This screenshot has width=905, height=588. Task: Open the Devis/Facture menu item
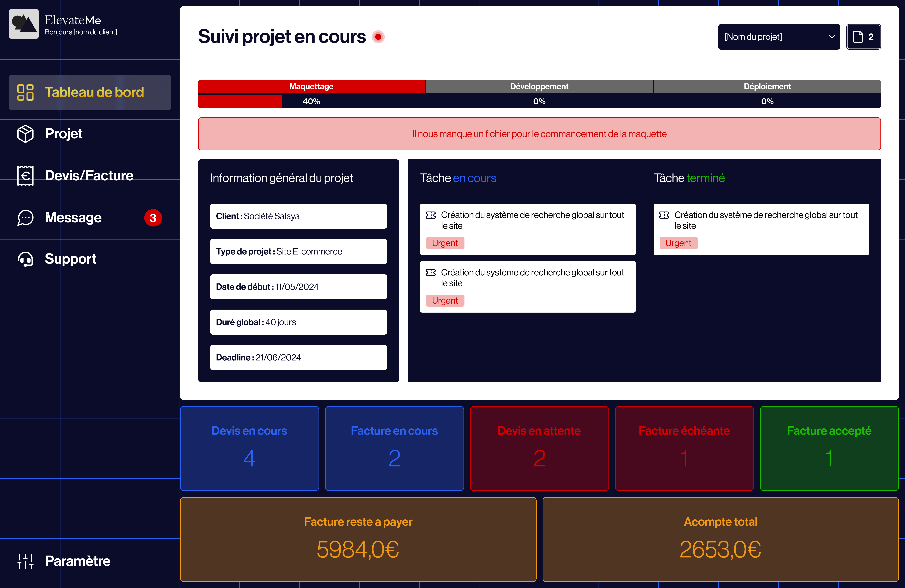tap(89, 175)
